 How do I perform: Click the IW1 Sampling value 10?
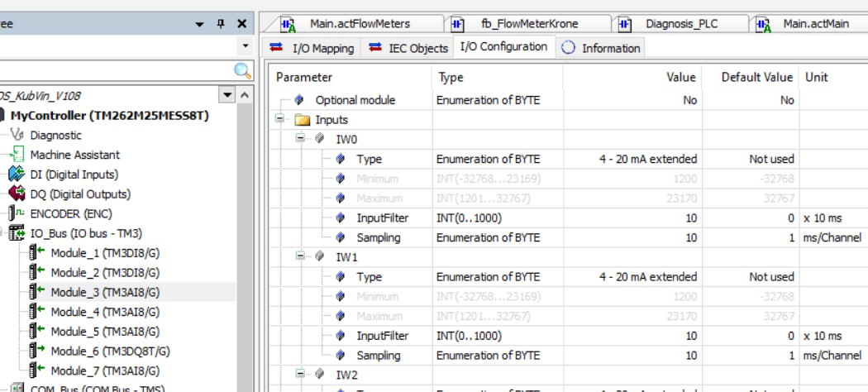click(x=691, y=356)
